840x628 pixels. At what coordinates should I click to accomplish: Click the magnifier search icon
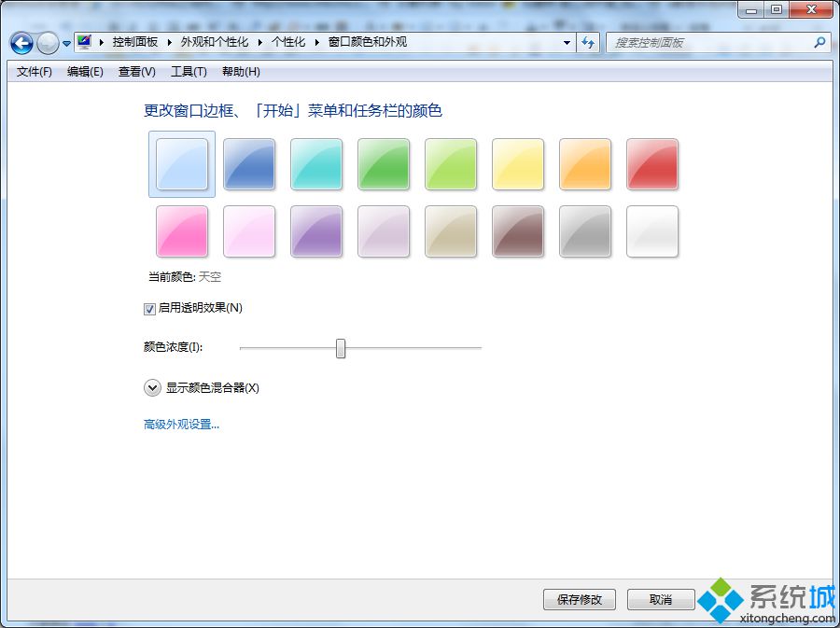tap(819, 42)
